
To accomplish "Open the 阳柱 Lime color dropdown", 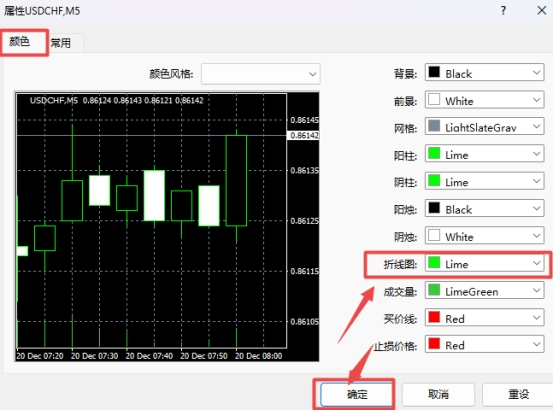I will click(x=484, y=154).
